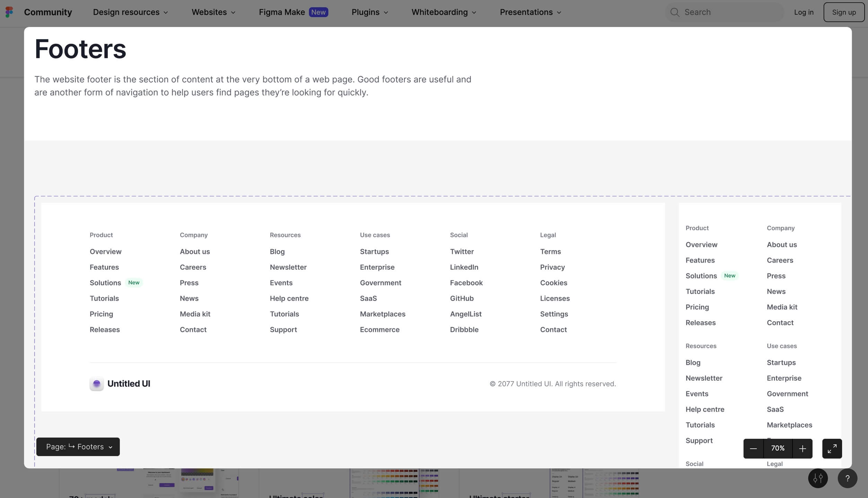Open the Page: Footers dropdown
Image resolution: width=868 pixels, height=498 pixels.
(x=78, y=447)
